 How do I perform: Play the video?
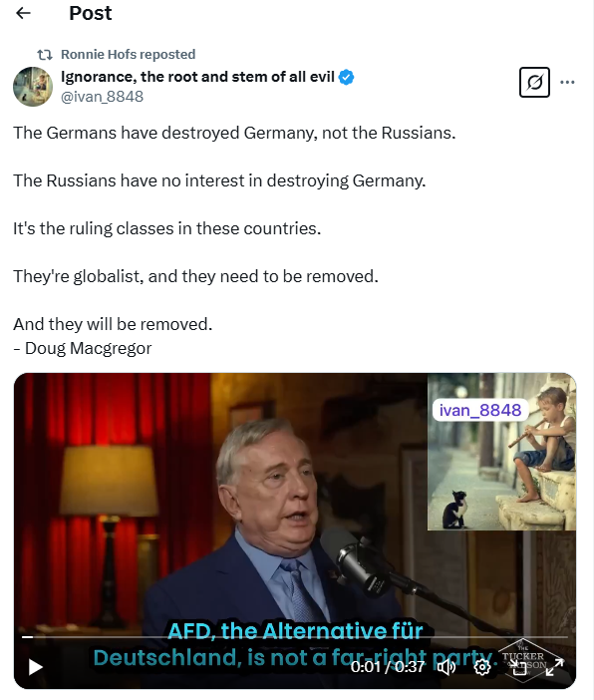point(35,667)
